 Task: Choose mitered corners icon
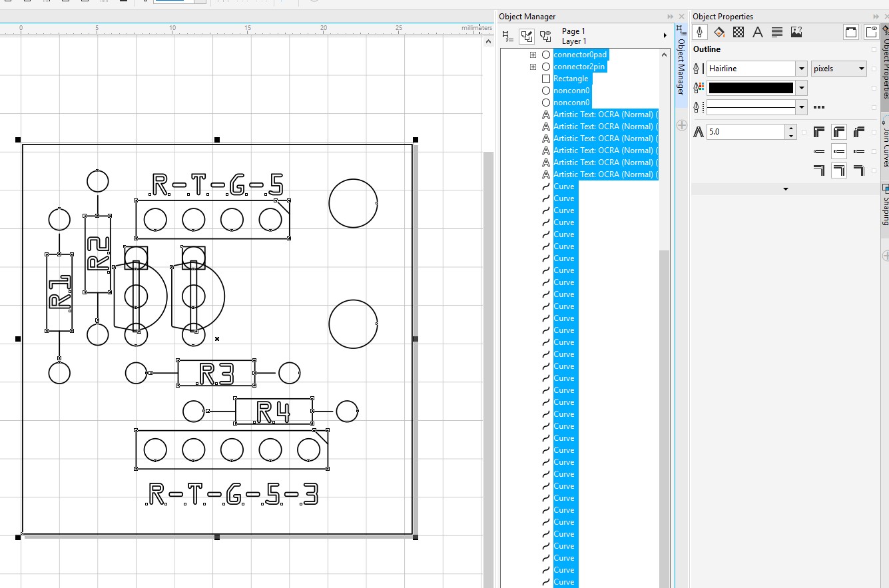point(819,132)
